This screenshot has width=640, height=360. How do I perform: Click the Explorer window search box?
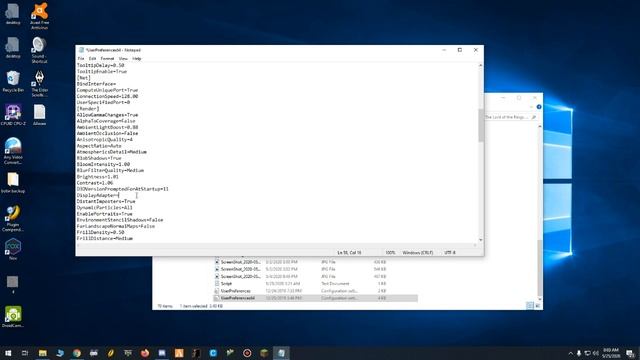[x=510, y=117]
